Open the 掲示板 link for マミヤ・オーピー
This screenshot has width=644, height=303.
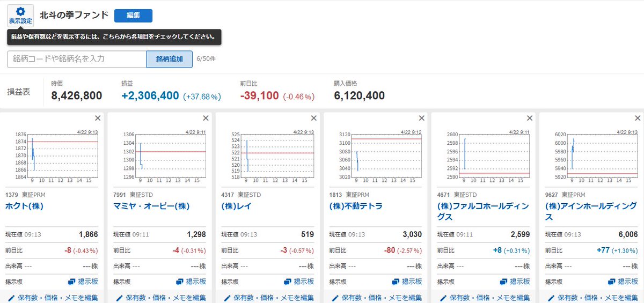191,282
